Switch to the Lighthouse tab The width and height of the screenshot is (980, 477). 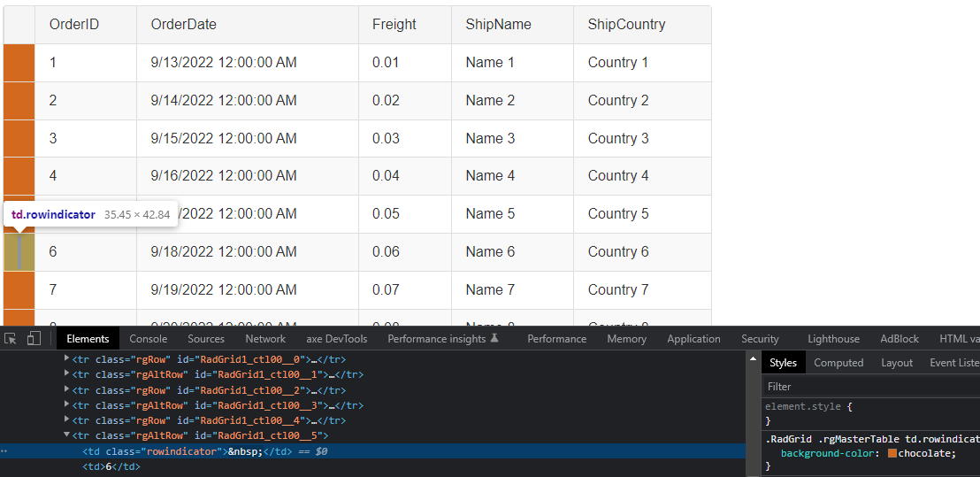pyautogui.click(x=833, y=339)
